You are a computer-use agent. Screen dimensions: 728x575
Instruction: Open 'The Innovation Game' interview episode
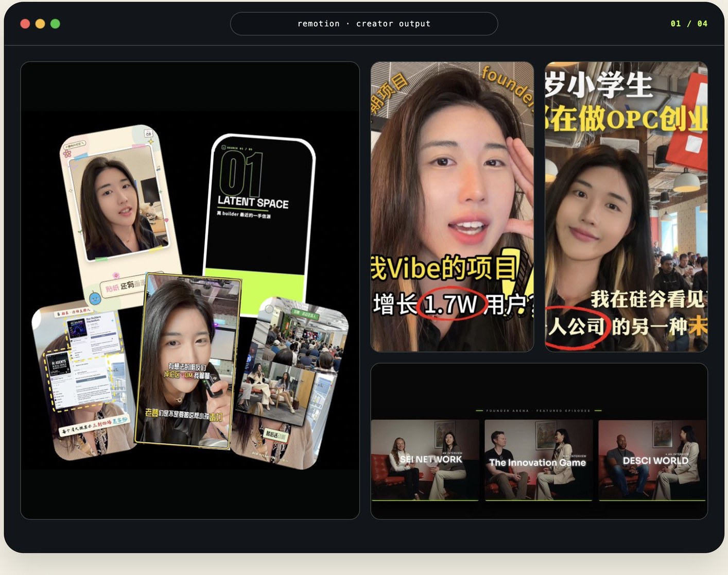[539, 460]
